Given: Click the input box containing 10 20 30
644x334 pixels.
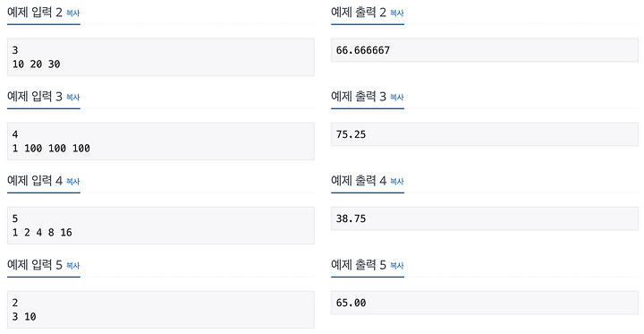Looking at the screenshot, I should [x=161, y=57].
